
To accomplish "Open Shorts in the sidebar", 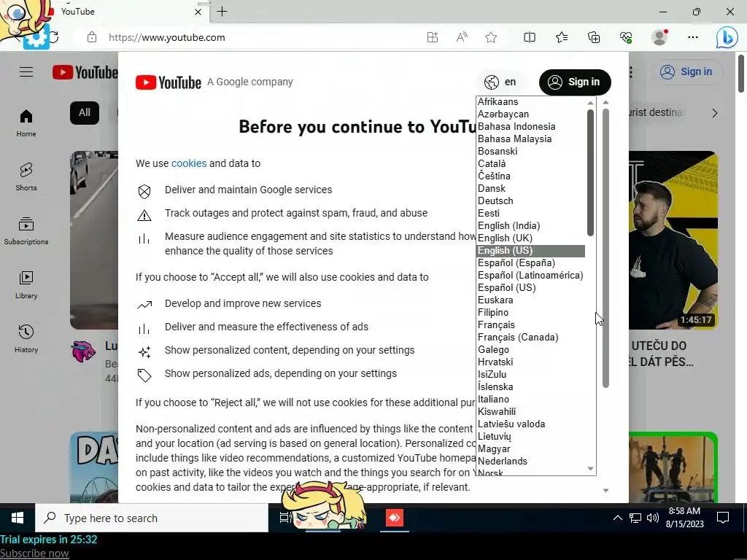I will point(26,176).
